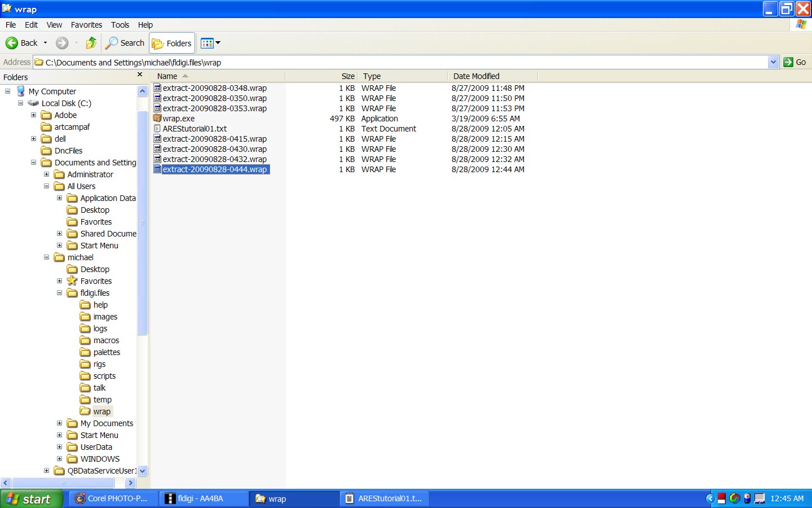Screen dimensions: 812x508
Task: Collapse the michael folder node
Action: coord(47,257)
